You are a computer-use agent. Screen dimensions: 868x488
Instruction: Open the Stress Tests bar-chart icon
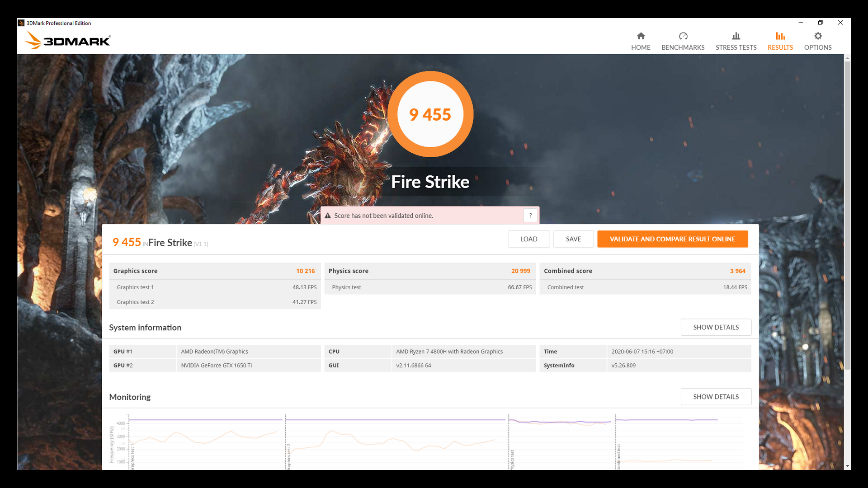point(736,36)
